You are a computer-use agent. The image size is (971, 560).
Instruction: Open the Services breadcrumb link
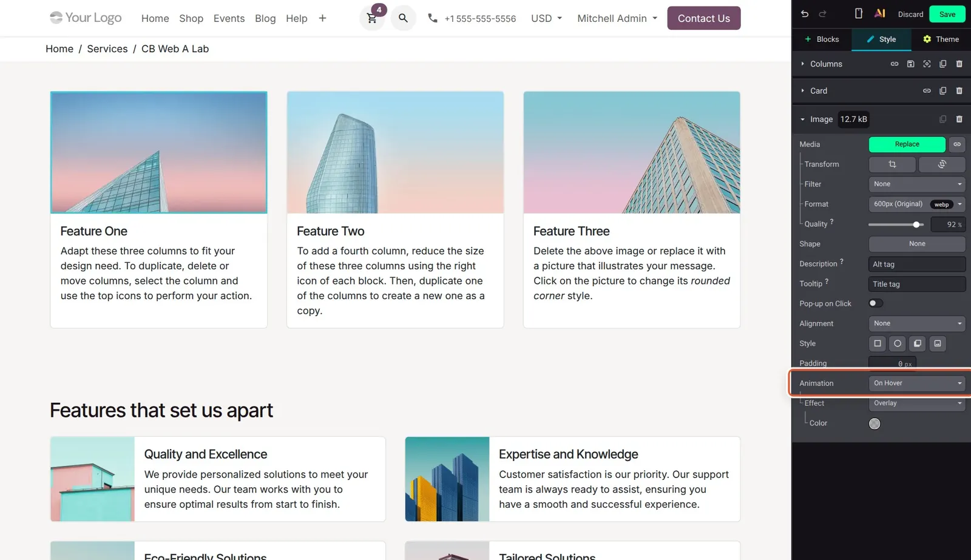pyautogui.click(x=107, y=49)
